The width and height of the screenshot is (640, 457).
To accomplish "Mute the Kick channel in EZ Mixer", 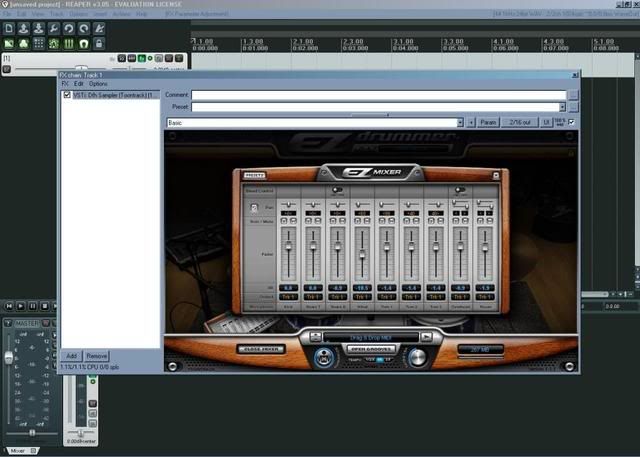I will click(x=293, y=221).
